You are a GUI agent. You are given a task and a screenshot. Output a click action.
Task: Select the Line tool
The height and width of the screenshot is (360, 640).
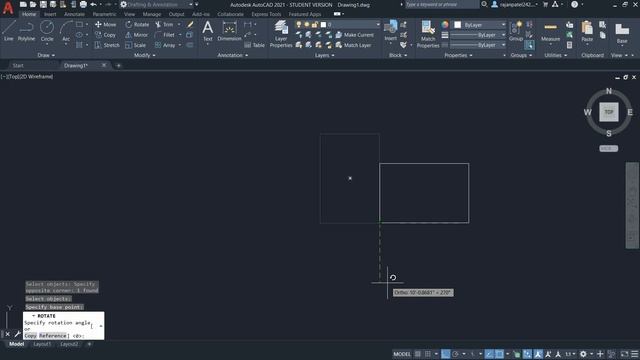[9, 31]
